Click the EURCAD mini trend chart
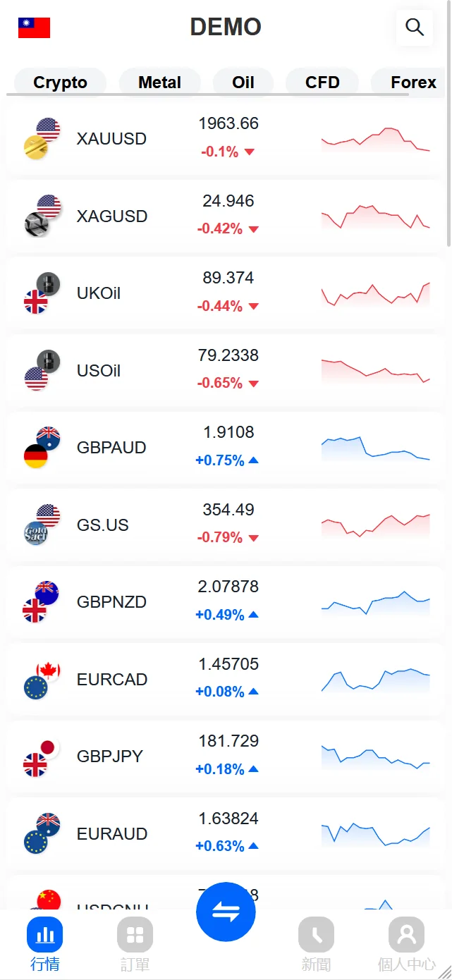Screen dimensions: 452x980 (x=375, y=680)
